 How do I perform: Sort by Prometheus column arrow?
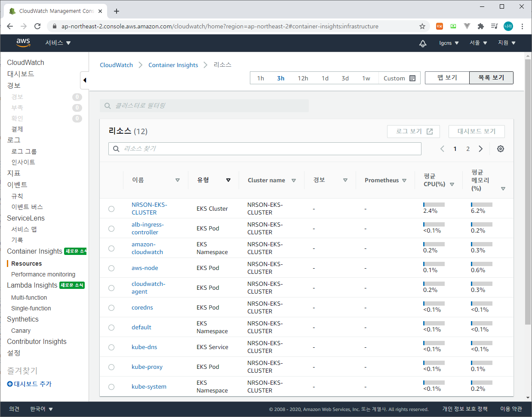click(404, 181)
